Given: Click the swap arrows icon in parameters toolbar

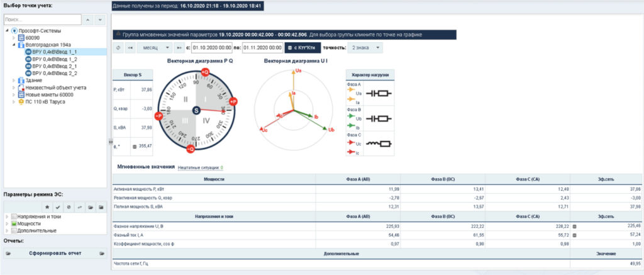Looking at the screenshot, I should (80, 207).
